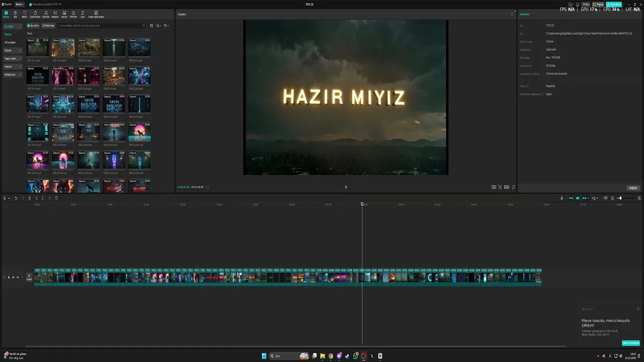
Task: Click the delete-right trim icon in timeline toolbar
Action: (42, 198)
